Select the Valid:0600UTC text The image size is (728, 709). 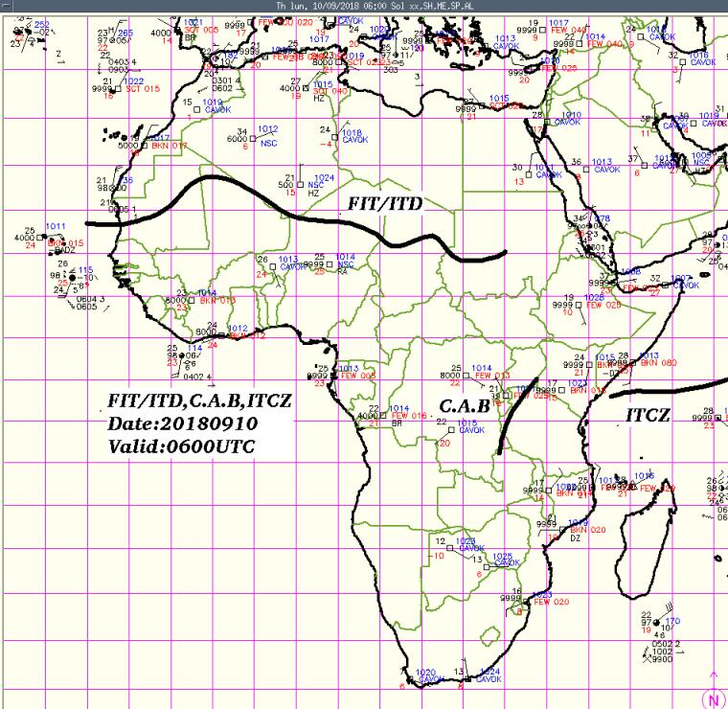coord(181,446)
